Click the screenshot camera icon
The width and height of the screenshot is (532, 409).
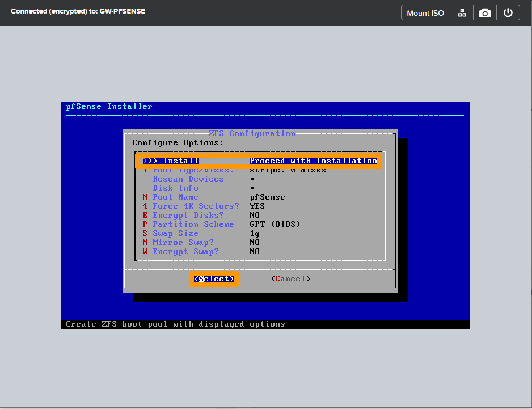484,12
